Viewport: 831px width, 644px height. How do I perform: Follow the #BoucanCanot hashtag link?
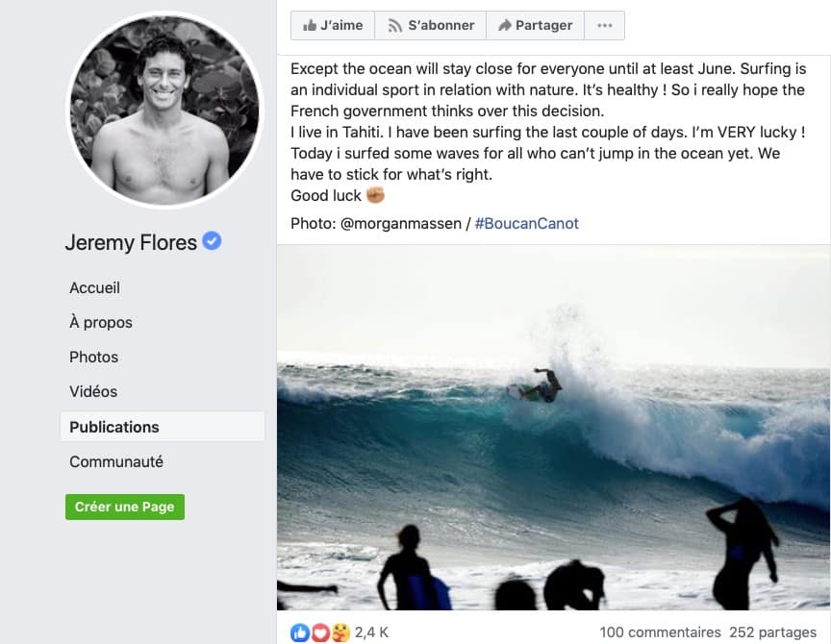[x=527, y=223]
